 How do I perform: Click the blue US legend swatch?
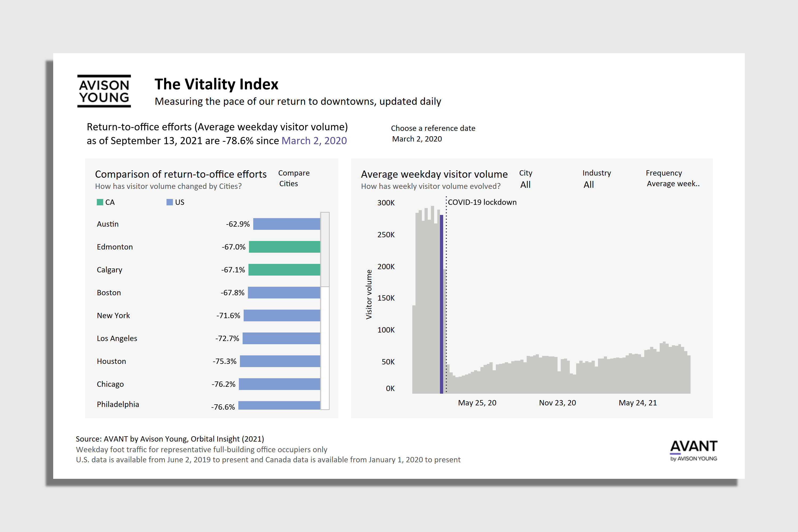click(x=170, y=202)
